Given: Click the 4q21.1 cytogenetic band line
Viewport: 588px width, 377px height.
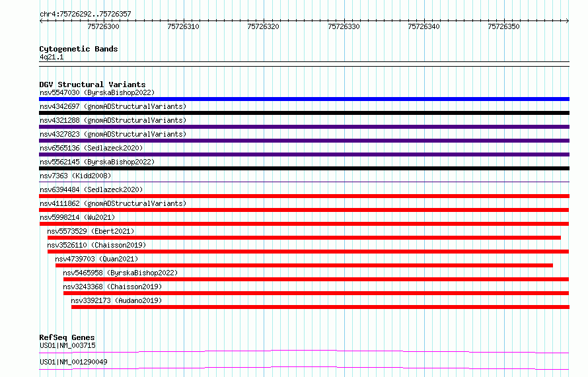Looking at the screenshot, I should 304,64.
